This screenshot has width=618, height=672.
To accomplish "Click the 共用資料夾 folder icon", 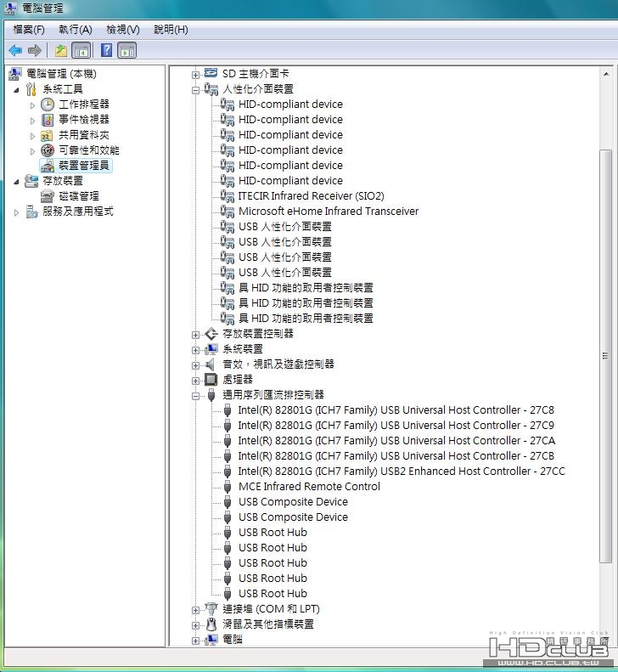I will pos(47,135).
